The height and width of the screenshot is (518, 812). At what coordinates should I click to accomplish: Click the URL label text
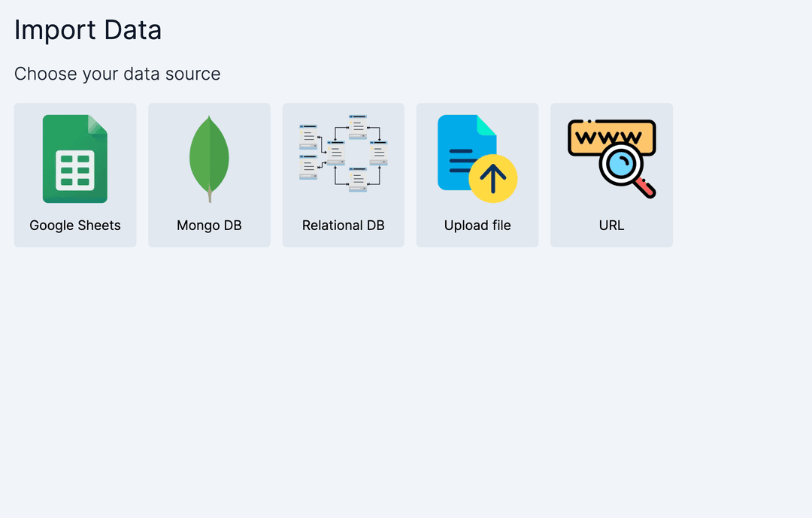[611, 225]
